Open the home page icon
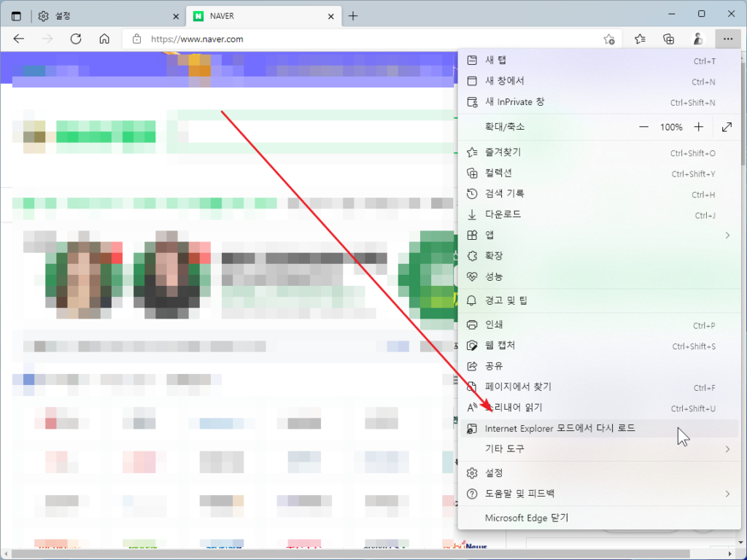Image resolution: width=747 pixels, height=560 pixels. [104, 39]
